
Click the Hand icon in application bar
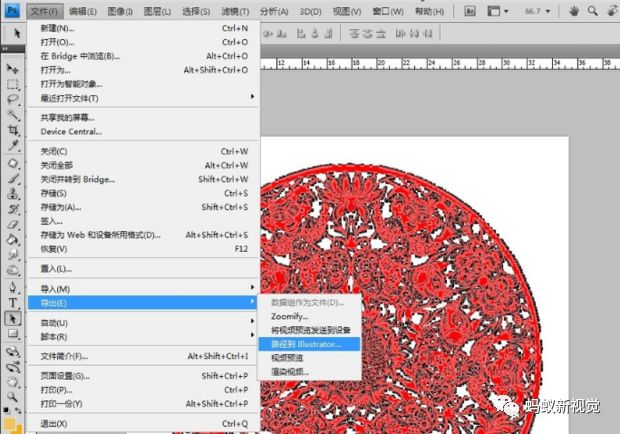point(574,11)
